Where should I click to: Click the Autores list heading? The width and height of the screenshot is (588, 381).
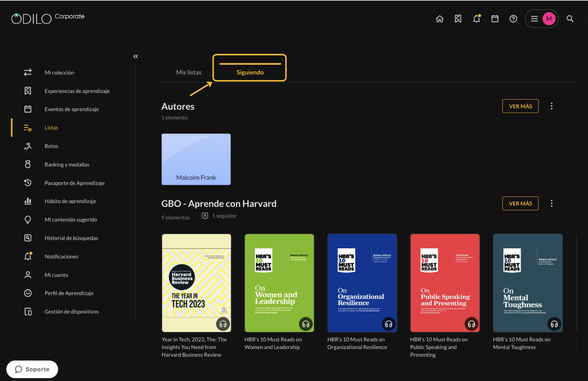178,107
